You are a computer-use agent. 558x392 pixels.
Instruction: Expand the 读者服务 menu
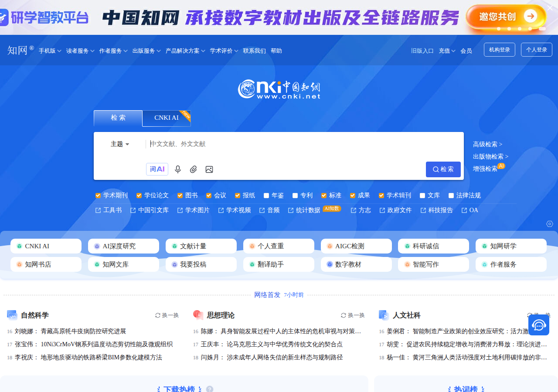point(80,51)
